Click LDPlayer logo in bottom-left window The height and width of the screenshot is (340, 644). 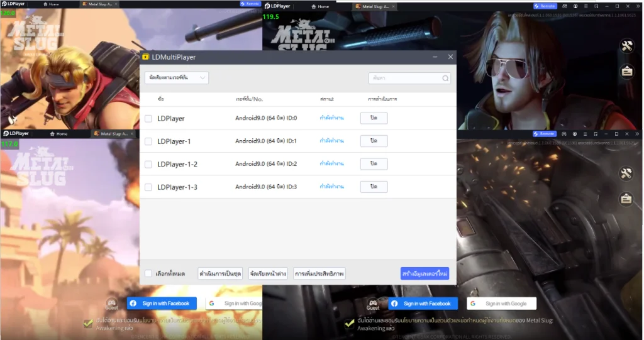[16, 133]
